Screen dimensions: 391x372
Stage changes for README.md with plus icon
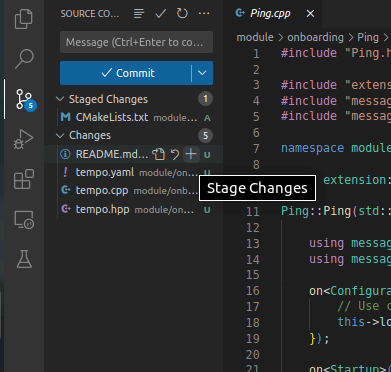pos(191,154)
